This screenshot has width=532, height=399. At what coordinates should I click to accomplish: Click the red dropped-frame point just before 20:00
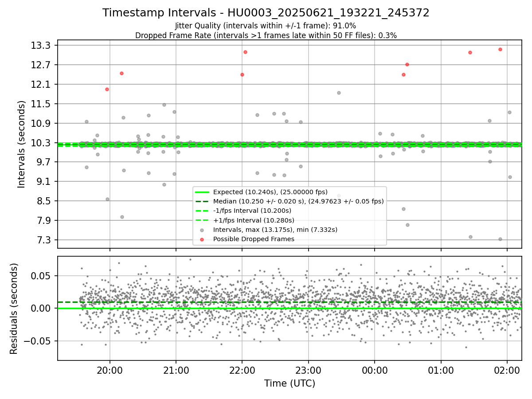point(107,89)
